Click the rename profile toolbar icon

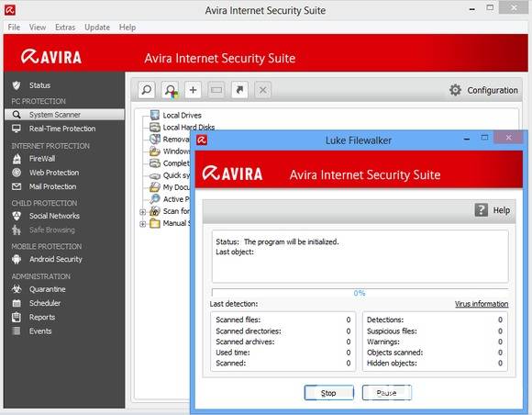[216, 90]
